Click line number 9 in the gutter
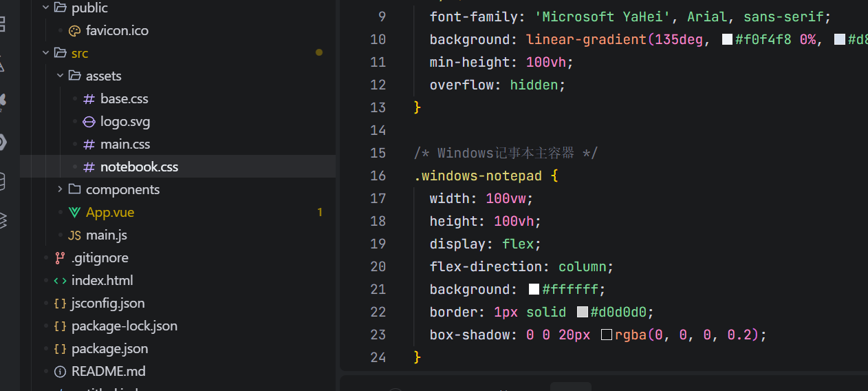868x391 pixels. (382, 17)
